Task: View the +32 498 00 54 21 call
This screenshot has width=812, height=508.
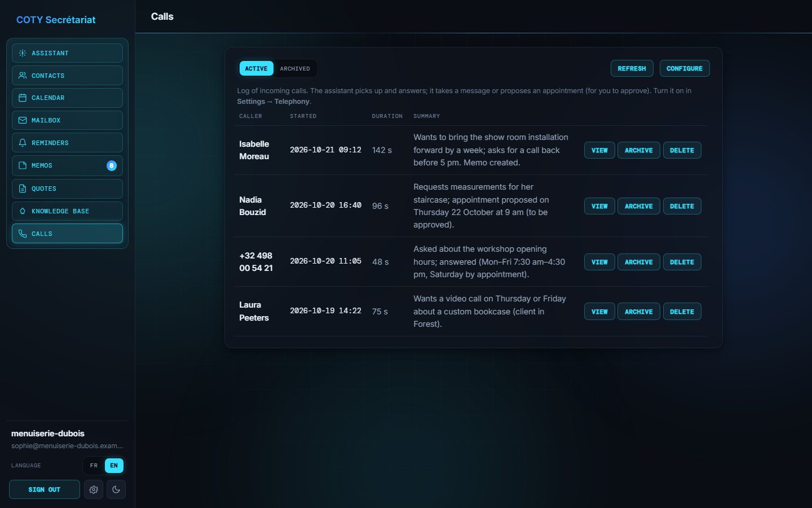Action: pos(599,262)
